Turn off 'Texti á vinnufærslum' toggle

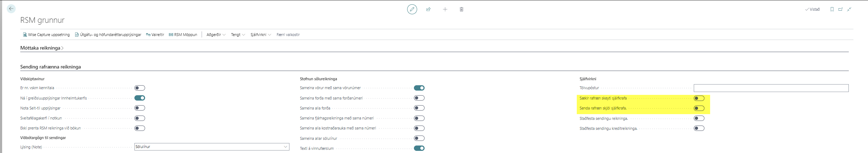coord(419,148)
